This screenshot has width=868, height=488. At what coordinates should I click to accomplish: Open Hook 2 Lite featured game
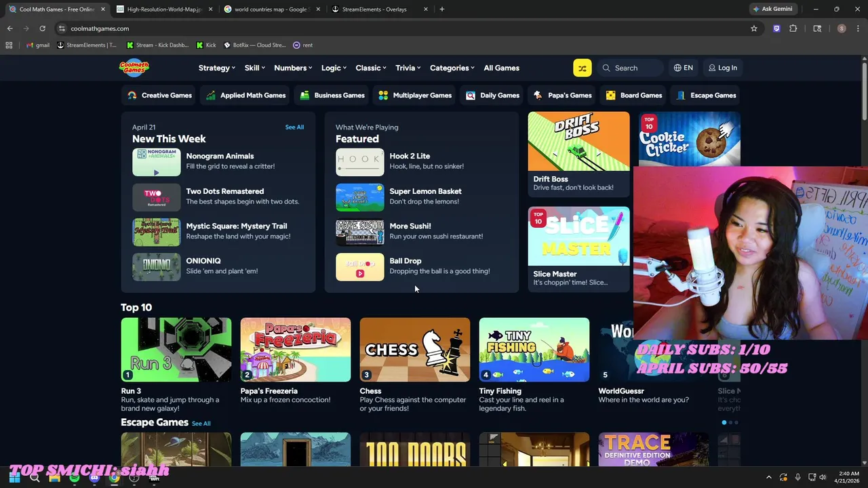420,161
